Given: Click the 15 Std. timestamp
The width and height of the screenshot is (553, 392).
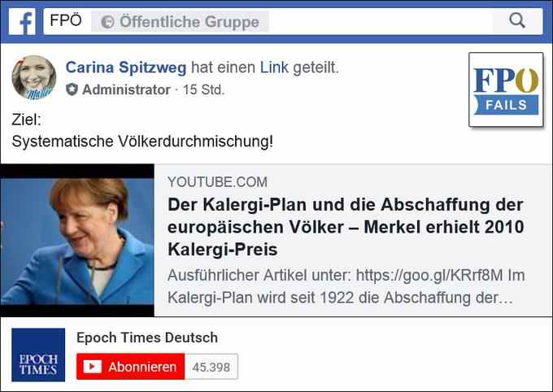Looking at the screenshot, I should [x=203, y=89].
